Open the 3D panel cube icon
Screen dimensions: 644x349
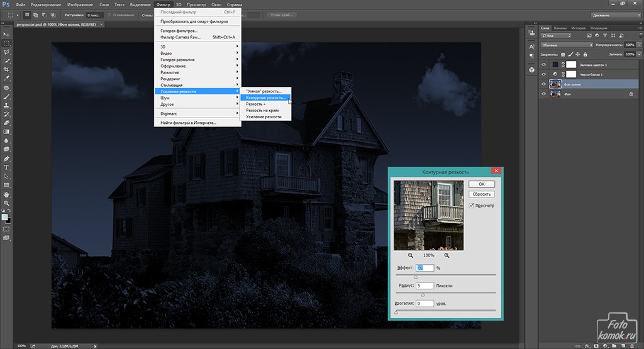pyautogui.click(x=532, y=70)
